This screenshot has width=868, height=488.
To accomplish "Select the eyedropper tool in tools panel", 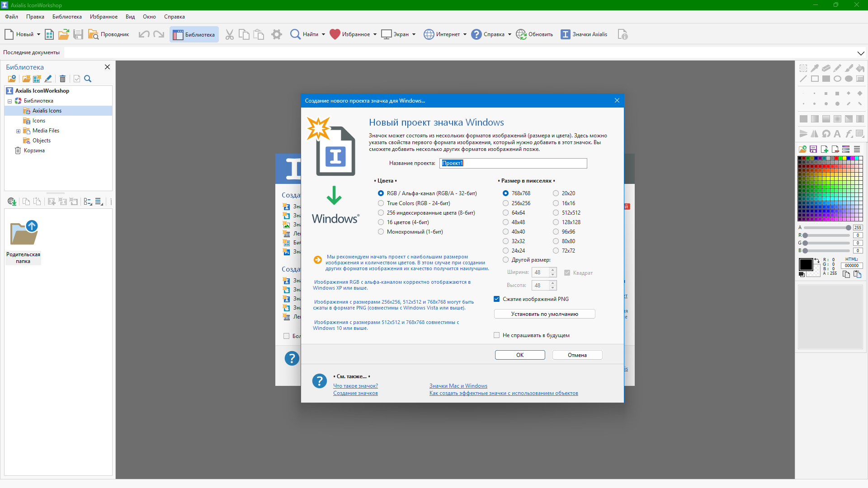I will pyautogui.click(x=815, y=68).
